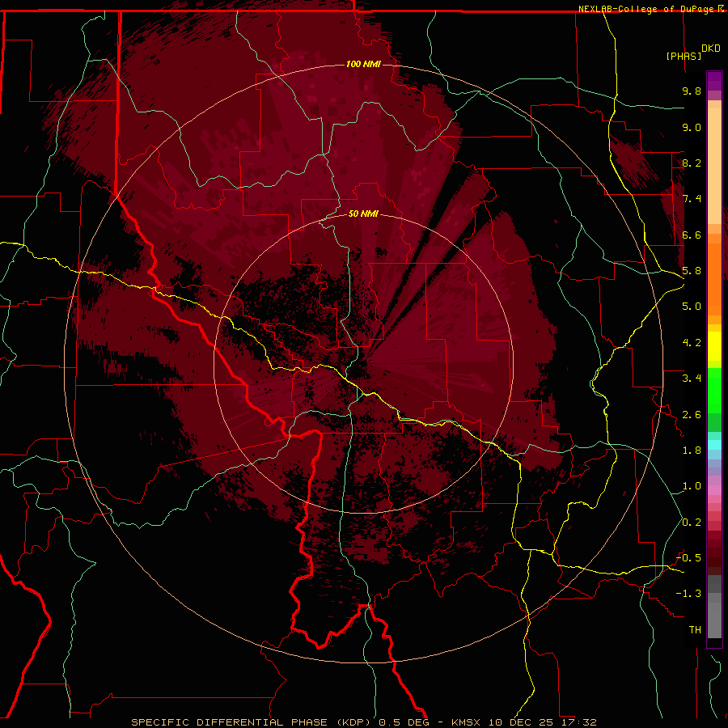This screenshot has width=728, height=728.
Task: Click the bright green band of color bar
Action: tap(714, 390)
